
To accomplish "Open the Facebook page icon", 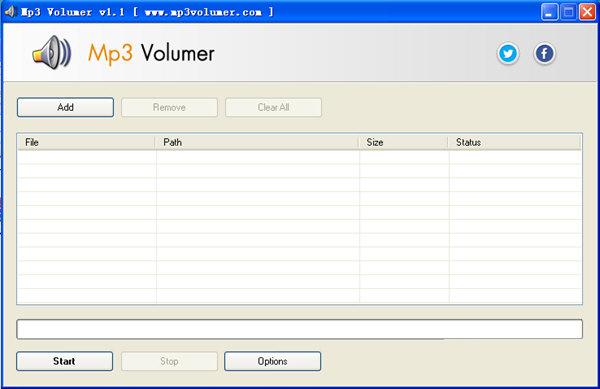I will pos(544,54).
